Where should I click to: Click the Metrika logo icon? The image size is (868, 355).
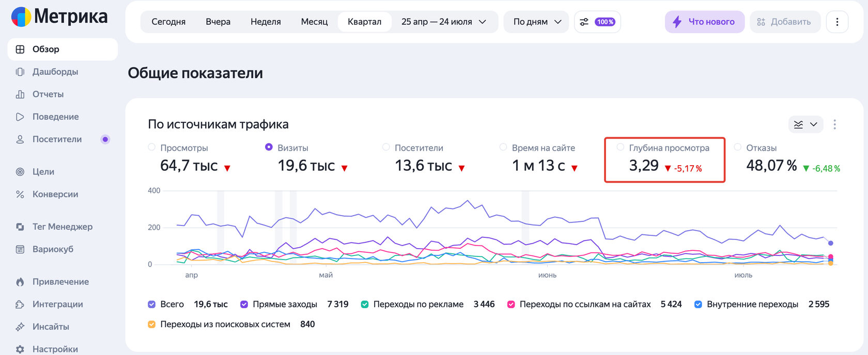(21, 17)
